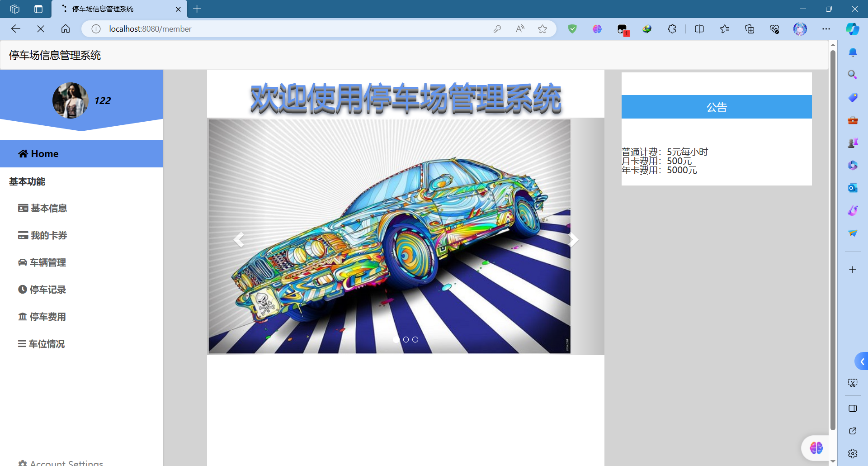
Task: Expand the blue chevron side tab
Action: click(862, 361)
